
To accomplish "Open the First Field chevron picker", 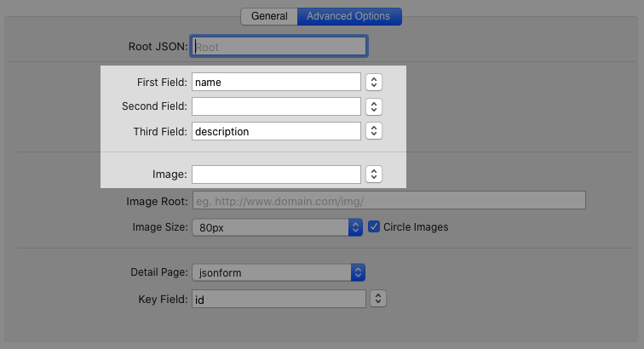I will [373, 82].
